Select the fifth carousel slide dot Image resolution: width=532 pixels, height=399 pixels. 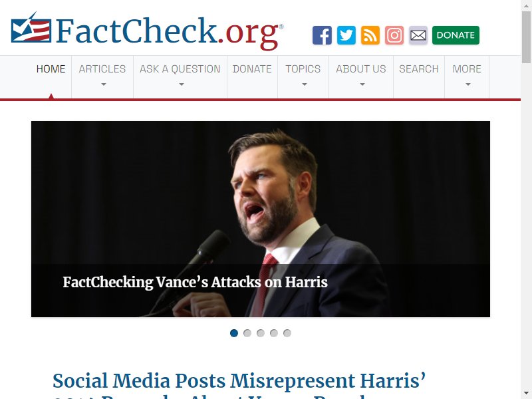tap(287, 333)
